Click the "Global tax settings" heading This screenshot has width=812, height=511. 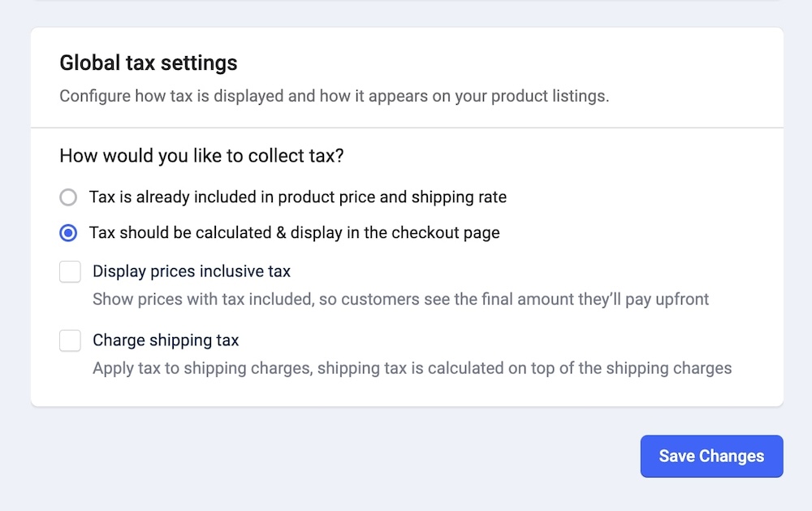[x=149, y=63]
